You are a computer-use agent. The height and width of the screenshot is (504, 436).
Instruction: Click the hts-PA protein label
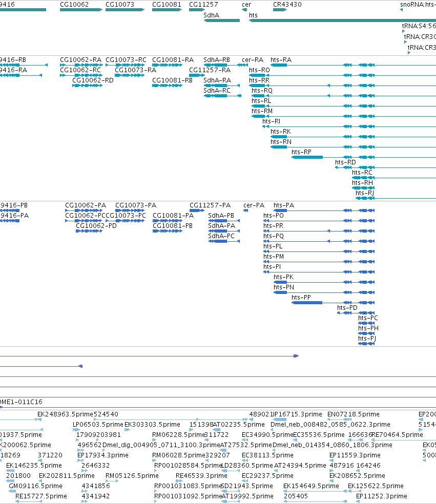click(284, 205)
